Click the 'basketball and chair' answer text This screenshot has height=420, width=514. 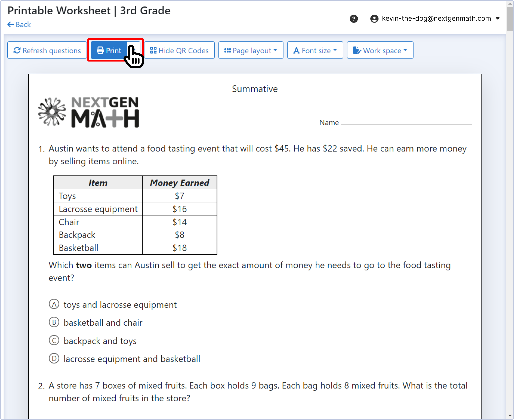(103, 323)
